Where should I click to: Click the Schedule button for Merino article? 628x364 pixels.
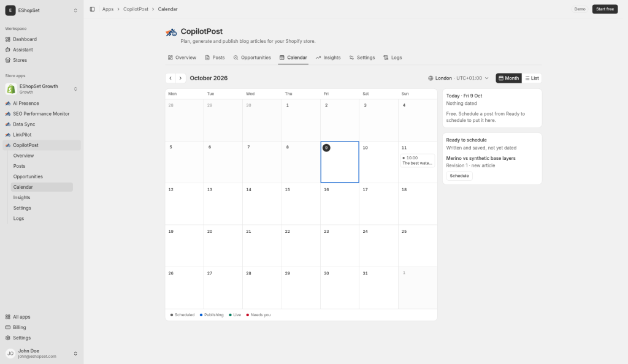[x=459, y=176]
